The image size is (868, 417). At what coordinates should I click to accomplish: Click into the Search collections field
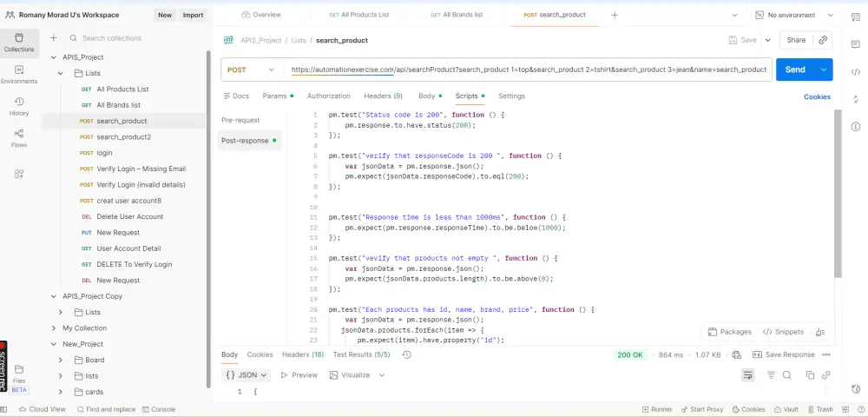pyautogui.click(x=135, y=38)
